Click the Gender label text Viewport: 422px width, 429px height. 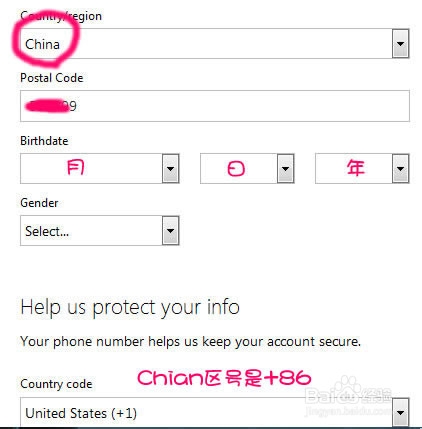(x=39, y=203)
